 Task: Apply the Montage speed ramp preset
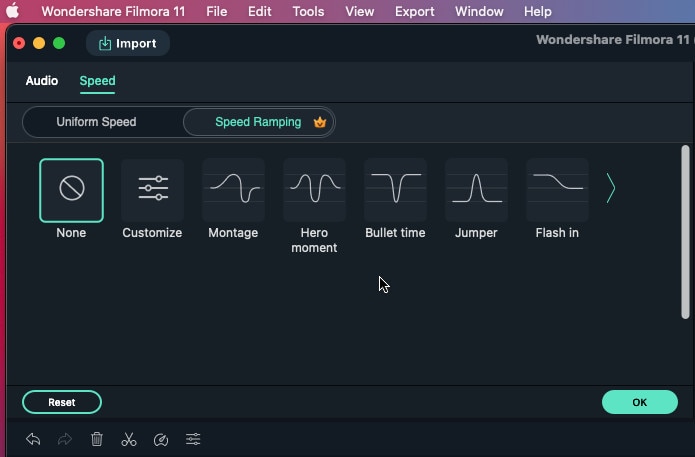233,190
